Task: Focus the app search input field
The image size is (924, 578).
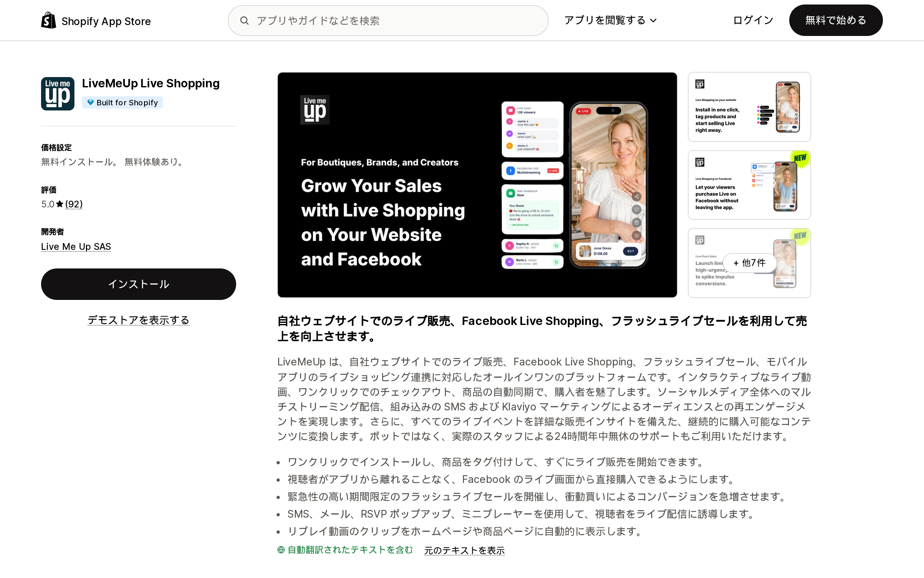Action: 388,21
